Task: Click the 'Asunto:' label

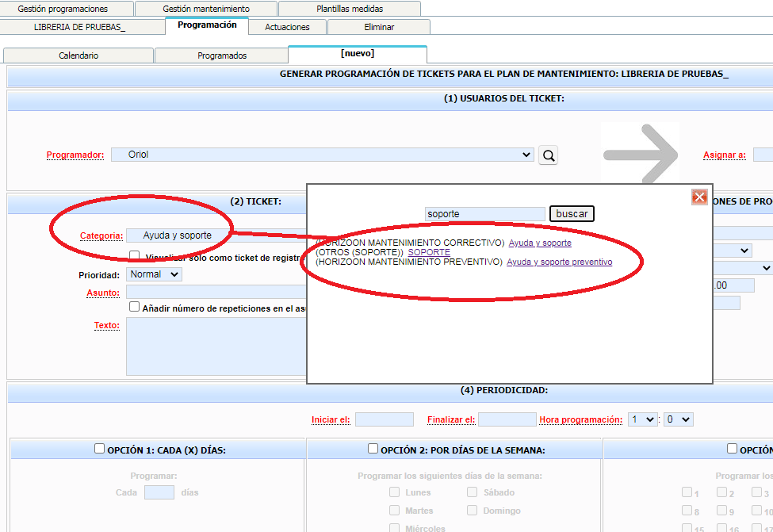Action: tap(103, 293)
